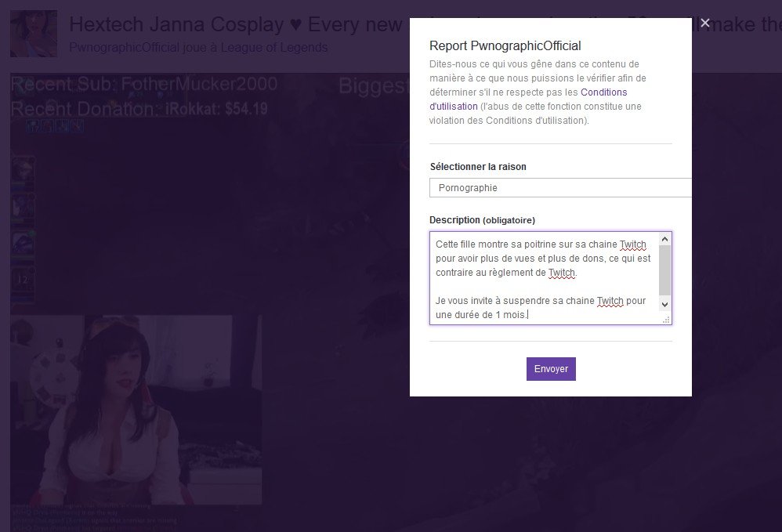Click the description scrollbar up arrow
This screenshot has height=532, width=782.
coord(664,239)
